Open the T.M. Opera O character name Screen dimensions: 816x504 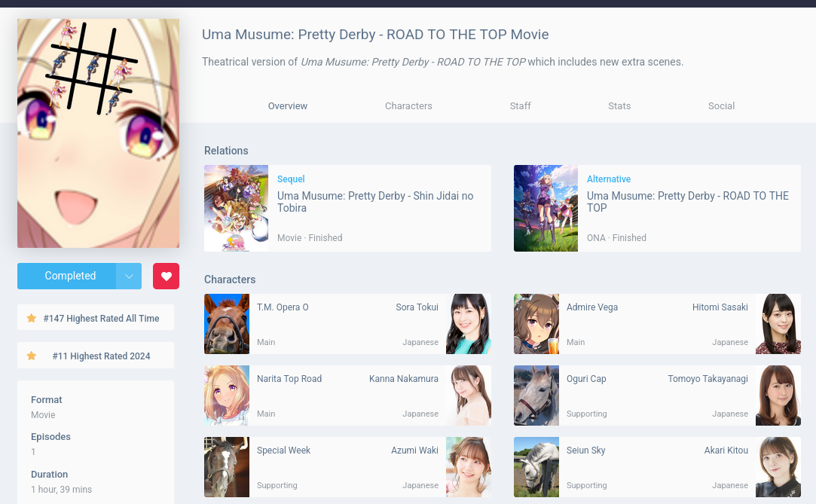pyautogui.click(x=283, y=307)
